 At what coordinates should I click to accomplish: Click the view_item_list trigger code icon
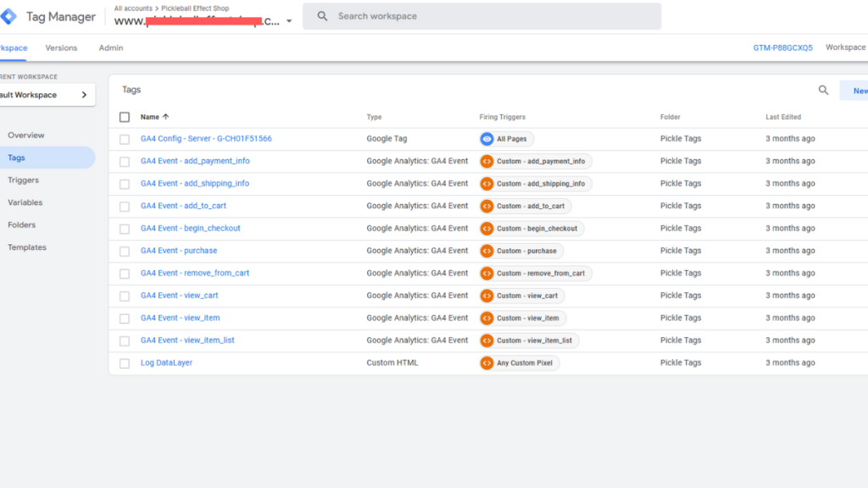pyautogui.click(x=487, y=341)
